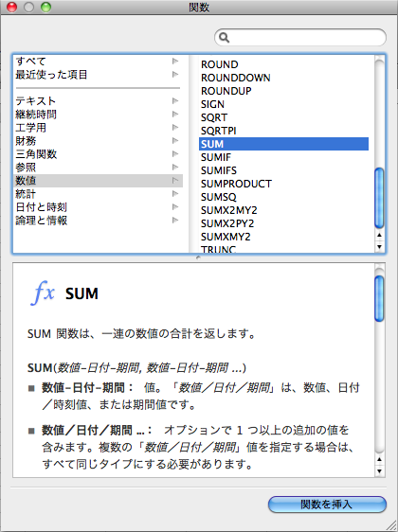Click the function list scrollbar thumb
This screenshot has width=398, height=532.
[x=379, y=198]
